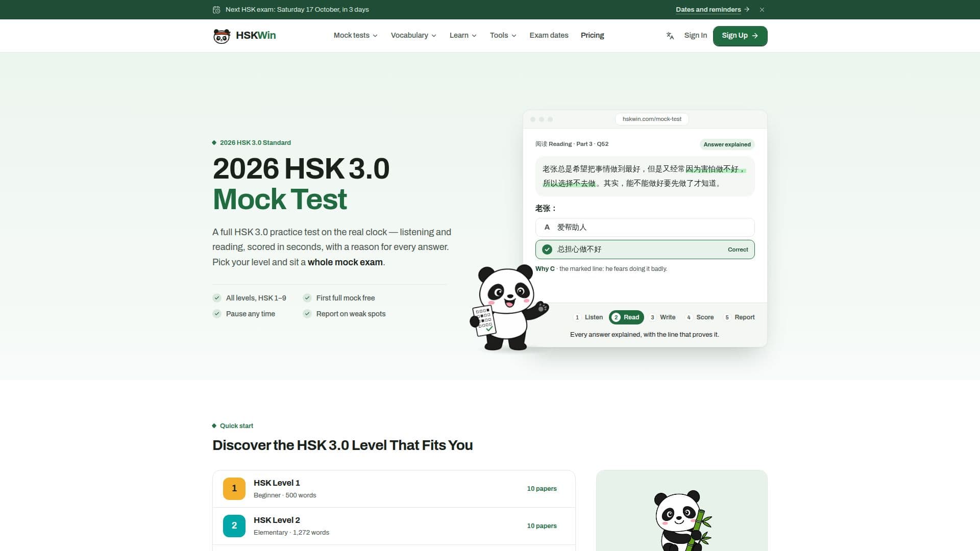Dismiss the exam announcement banner
Screen dimensions: 980x551
pos(762,10)
